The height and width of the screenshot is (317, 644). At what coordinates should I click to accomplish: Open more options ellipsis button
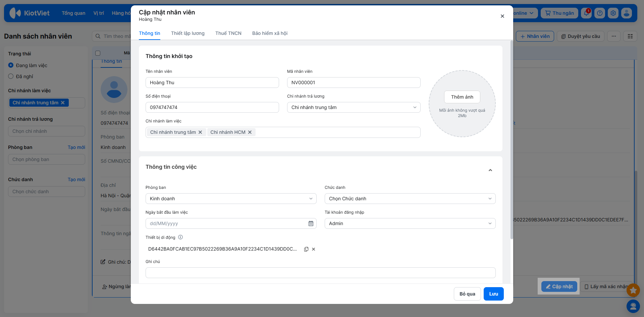(614, 36)
